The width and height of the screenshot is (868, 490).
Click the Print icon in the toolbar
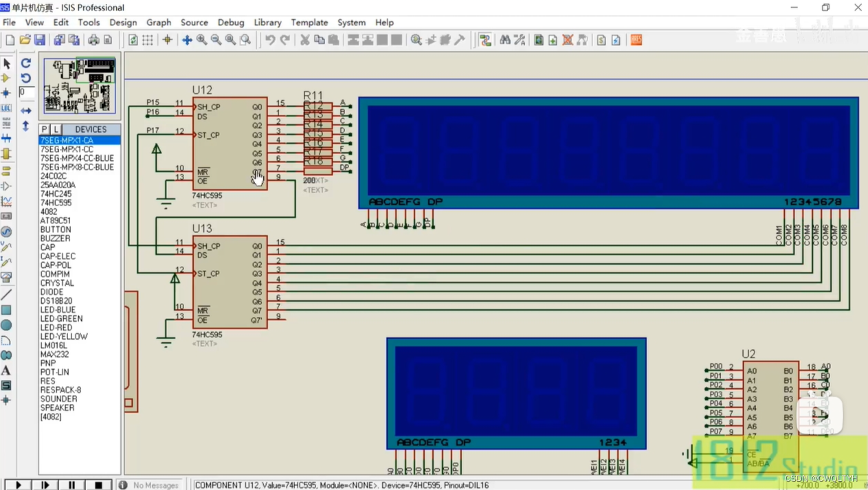[93, 41]
